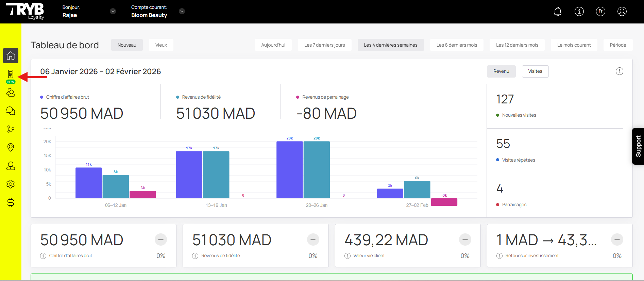Click the minus icon on the Retour sur investissement card

coord(617,239)
